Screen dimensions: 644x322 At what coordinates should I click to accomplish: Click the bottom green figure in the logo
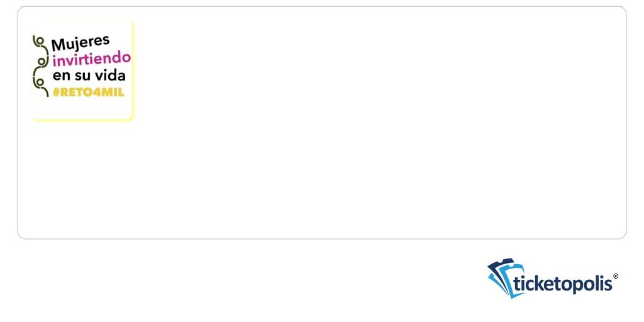(x=40, y=86)
